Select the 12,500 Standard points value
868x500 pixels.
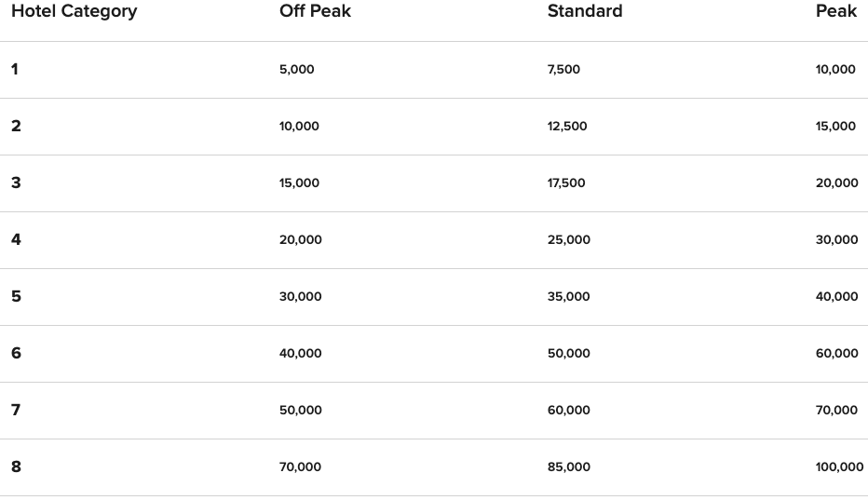point(567,127)
